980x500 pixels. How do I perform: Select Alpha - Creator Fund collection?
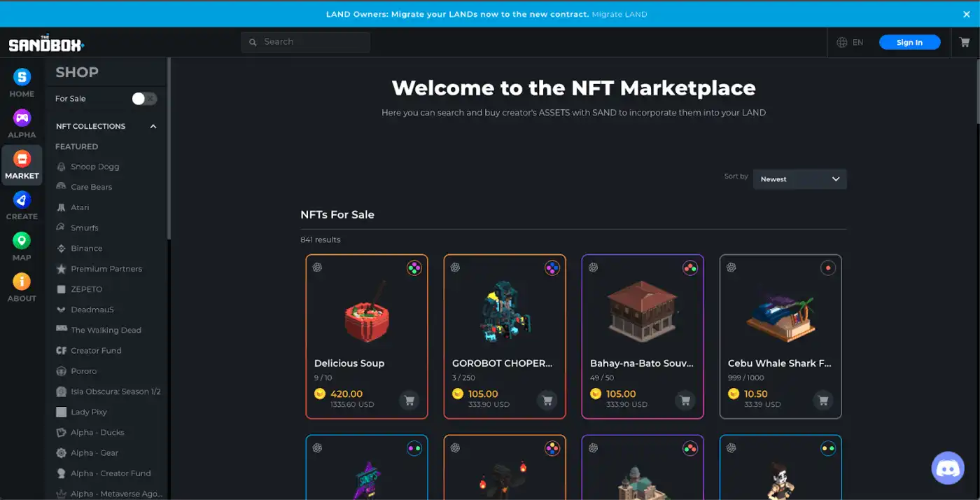coord(111,473)
